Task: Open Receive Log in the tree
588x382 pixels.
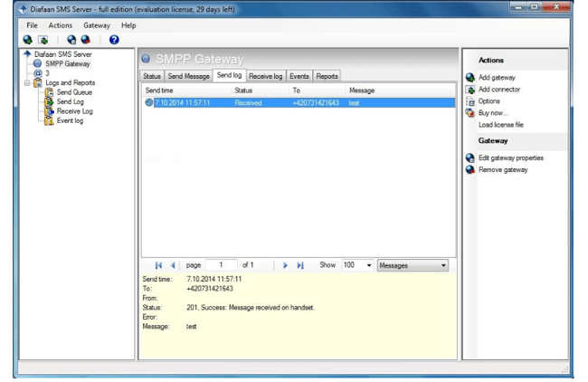Action: click(74, 111)
